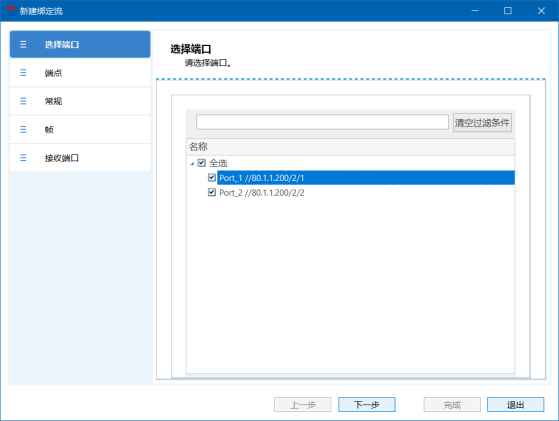Viewport: 559px width, 421px height.
Task: Switch to the 接收端口 step
Action: tap(80, 158)
